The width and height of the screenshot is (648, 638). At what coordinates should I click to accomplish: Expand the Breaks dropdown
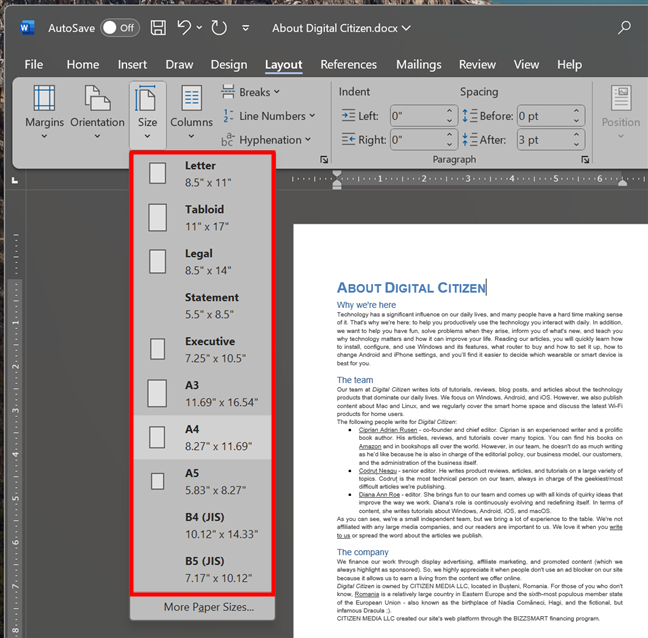pyautogui.click(x=251, y=92)
